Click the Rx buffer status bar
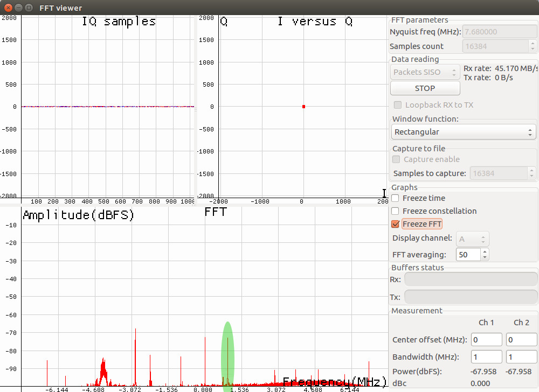 (471, 279)
